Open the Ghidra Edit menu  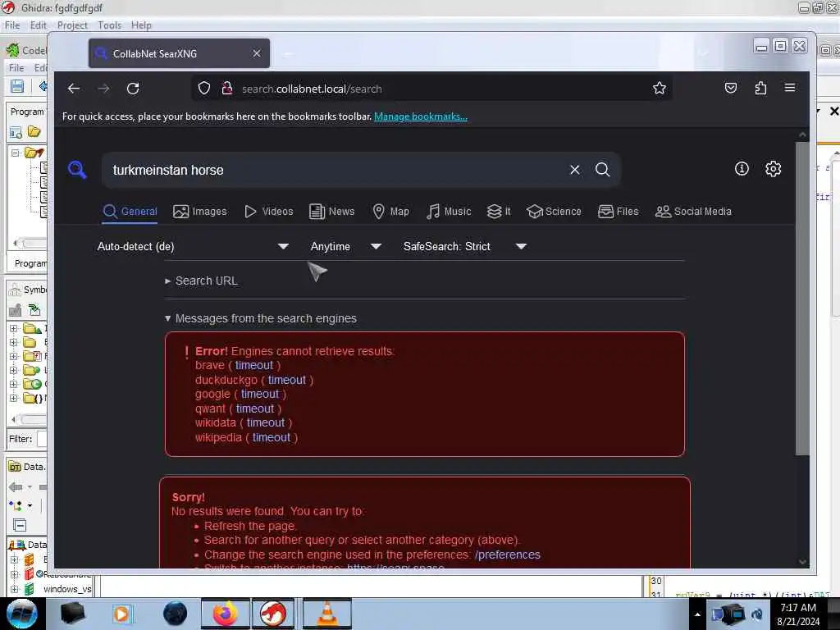coord(38,25)
